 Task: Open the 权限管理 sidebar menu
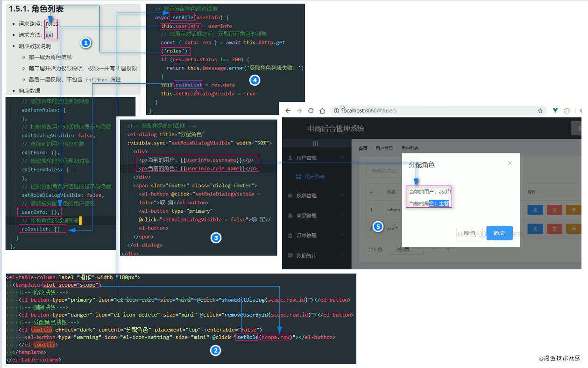pyautogui.click(x=316, y=195)
